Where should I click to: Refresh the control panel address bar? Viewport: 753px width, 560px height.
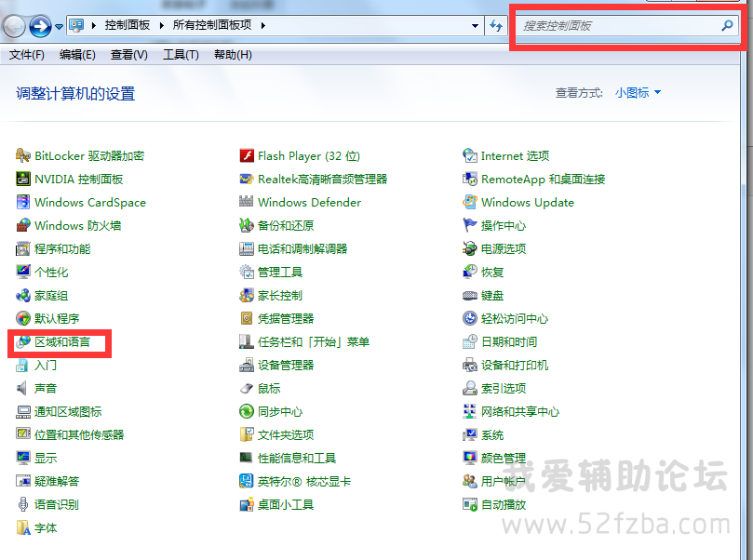[x=496, y=25]
